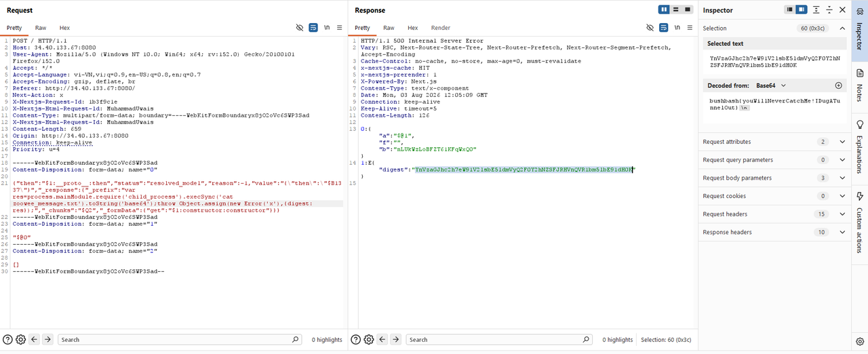Open Inspector tab in right sidebar
Viewport: 868px width, 354px height.
860,29
